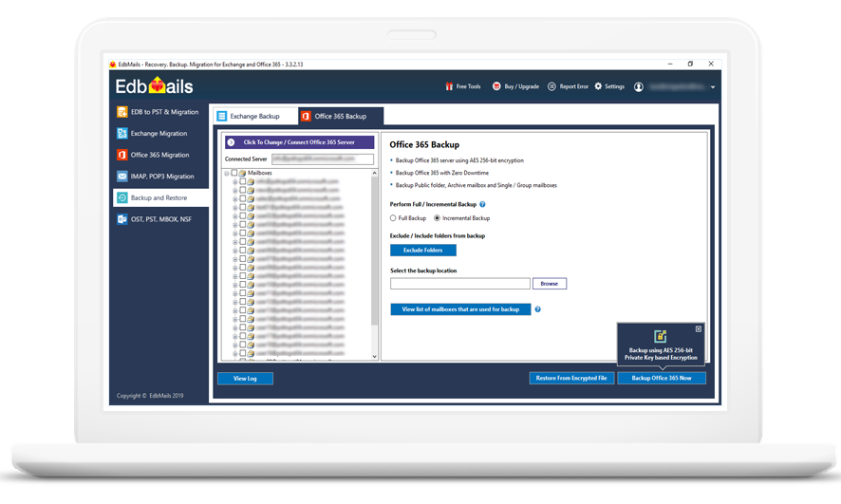Select the Full Backup radio button
841x504 pixels.
pyautogui.click(x=393, y=218)
